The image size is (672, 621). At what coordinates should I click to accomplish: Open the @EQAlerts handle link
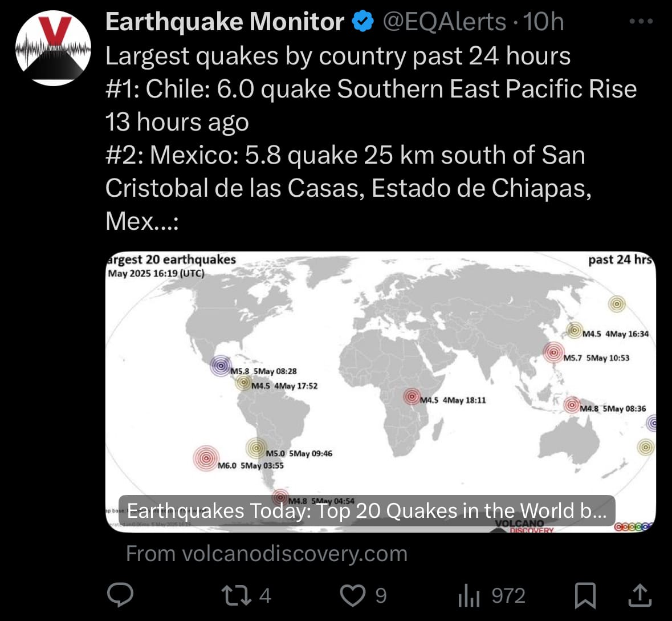pyautogui.click(x=444, y=22)
